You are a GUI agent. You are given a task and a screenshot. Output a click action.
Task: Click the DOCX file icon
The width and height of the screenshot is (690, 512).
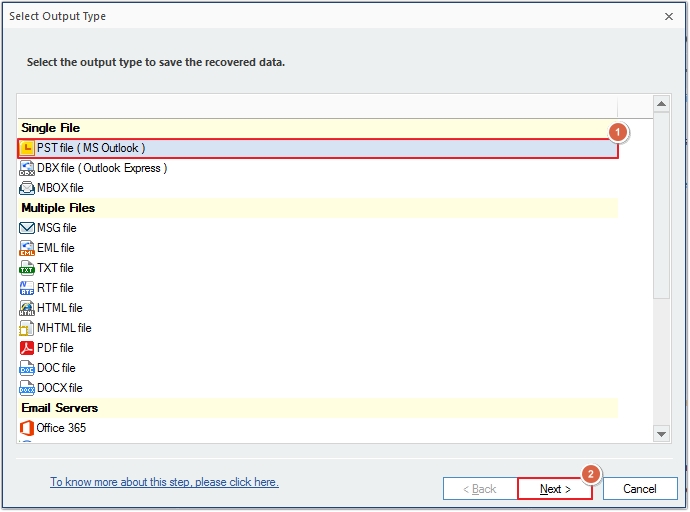pos(27,388)
